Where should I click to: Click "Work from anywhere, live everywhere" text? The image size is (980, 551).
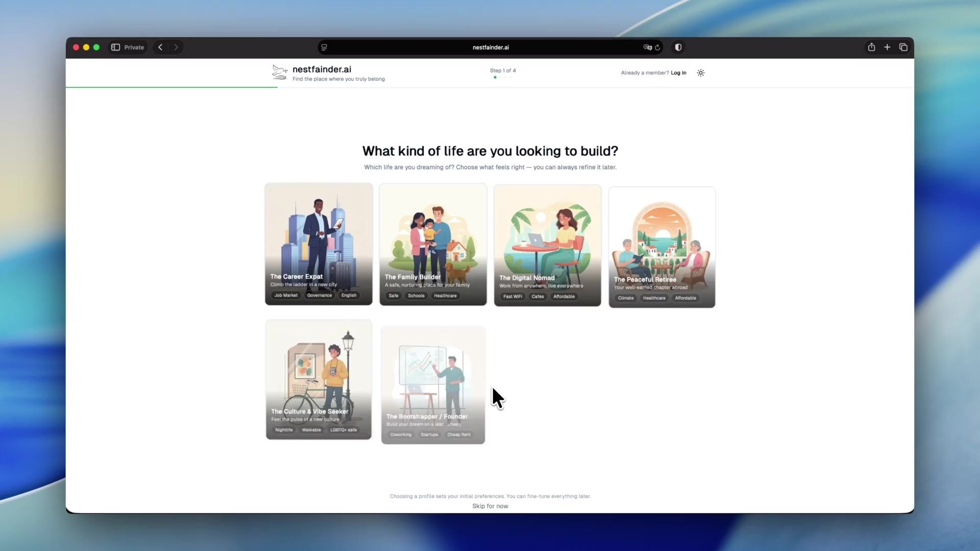tap(541, 286)
